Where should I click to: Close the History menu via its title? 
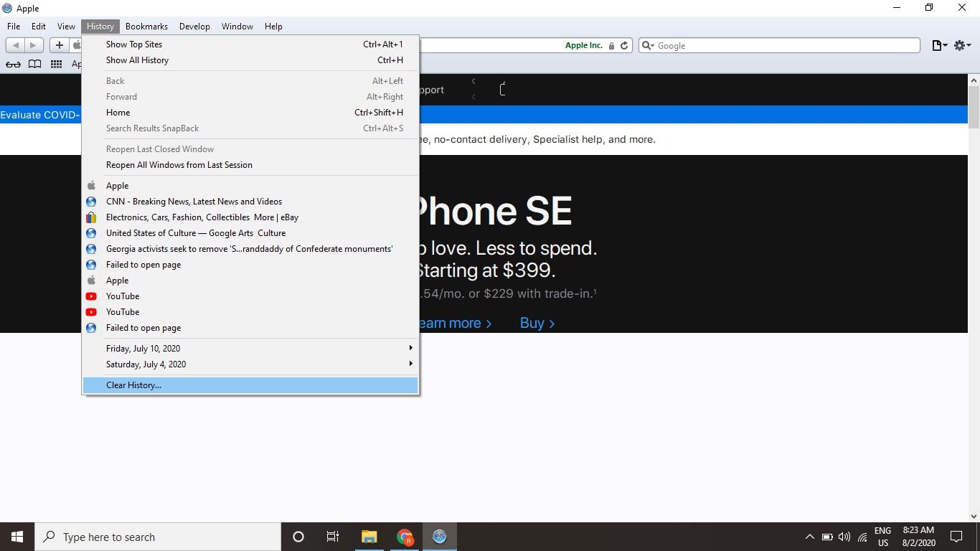(100, 27)
